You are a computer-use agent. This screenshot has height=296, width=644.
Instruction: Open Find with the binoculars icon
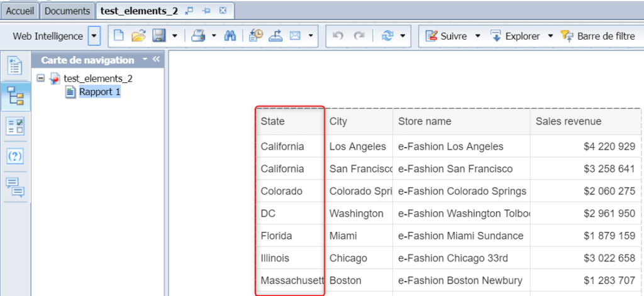point(230,36)
